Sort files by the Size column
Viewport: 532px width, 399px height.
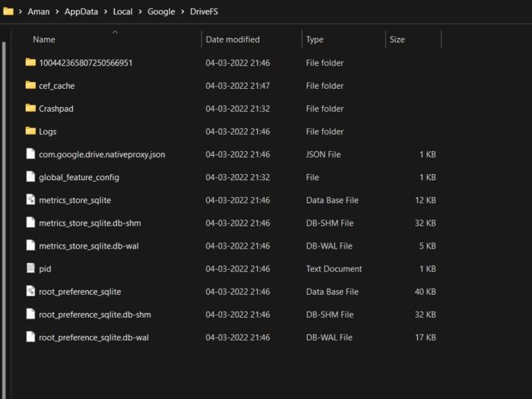coord(397,40)
